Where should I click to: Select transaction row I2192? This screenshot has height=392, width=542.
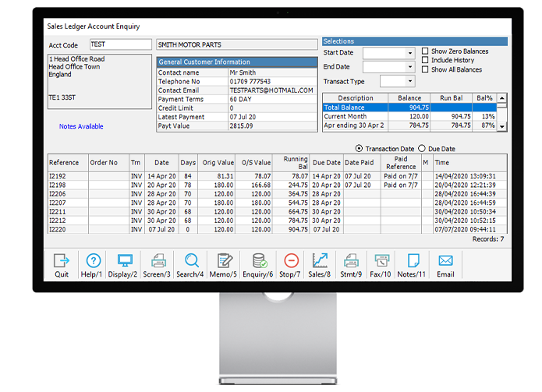click(277, 176)
